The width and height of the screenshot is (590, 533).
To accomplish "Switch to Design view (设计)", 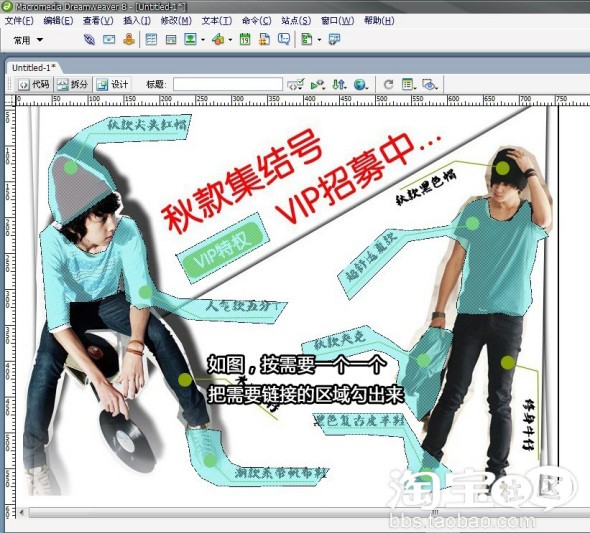I will 112,85.
